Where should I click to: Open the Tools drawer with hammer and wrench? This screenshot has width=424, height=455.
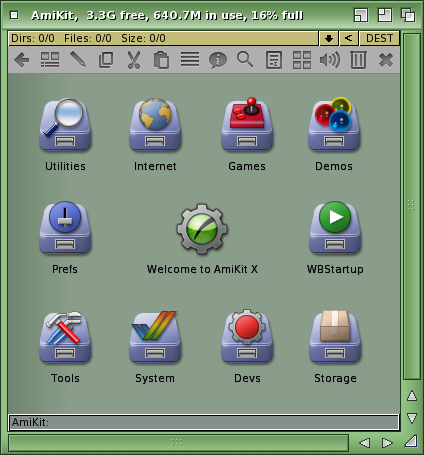(x=65, y=337)
